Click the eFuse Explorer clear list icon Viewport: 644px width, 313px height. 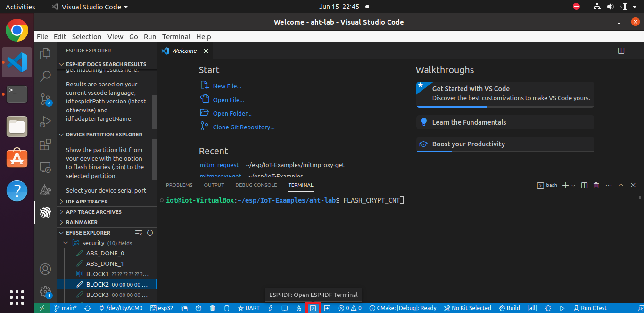pyautogui.click(x=139, y=233)
